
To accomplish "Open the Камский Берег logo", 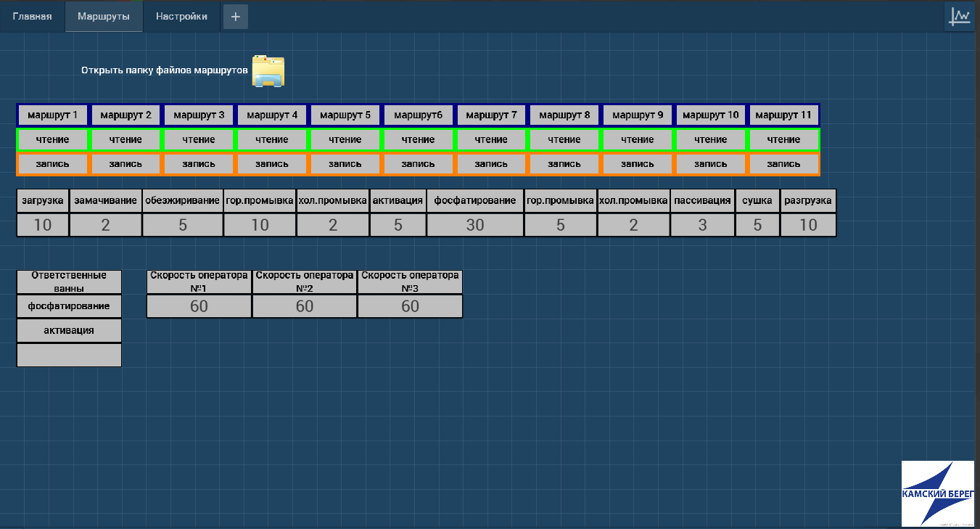I will 939,493.
